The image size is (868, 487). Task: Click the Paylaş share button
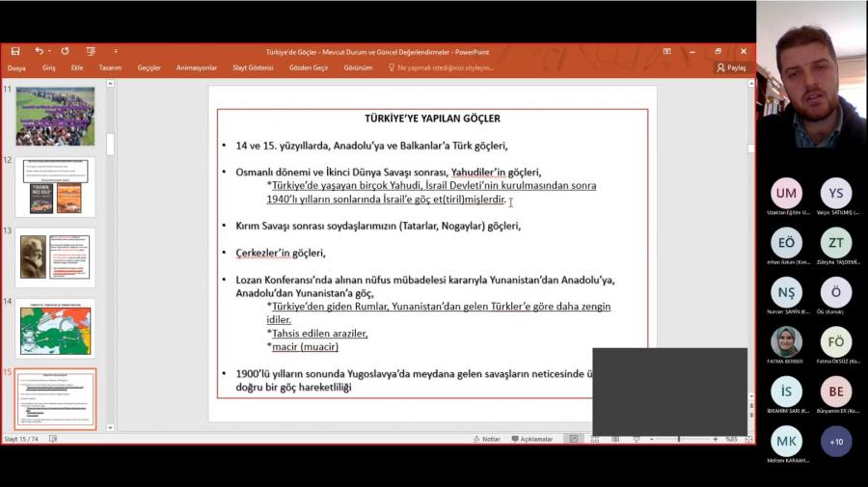731,68
